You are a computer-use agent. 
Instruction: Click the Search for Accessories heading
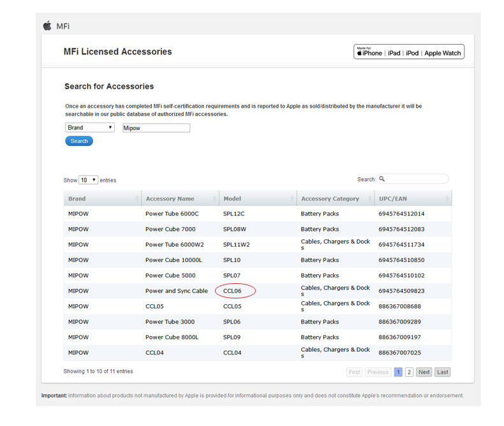(109, 86)
